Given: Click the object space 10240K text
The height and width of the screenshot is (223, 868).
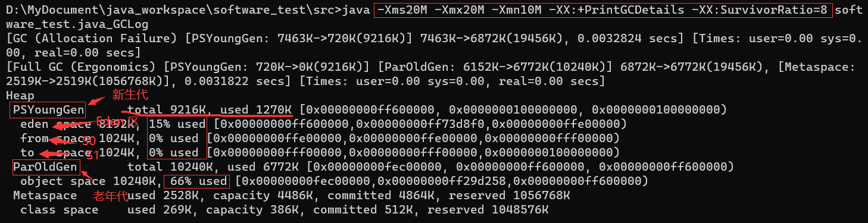Looking at the screenshot, I should (88, 181).
